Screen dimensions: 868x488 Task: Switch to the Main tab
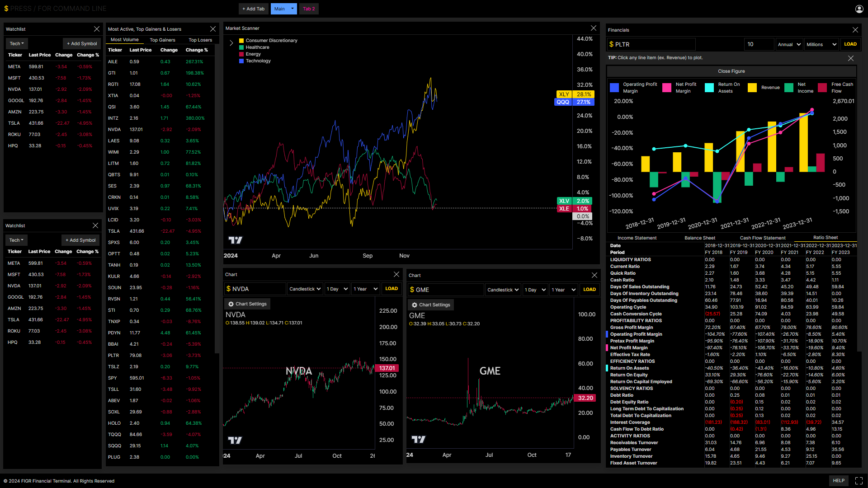tap(279, 9)
